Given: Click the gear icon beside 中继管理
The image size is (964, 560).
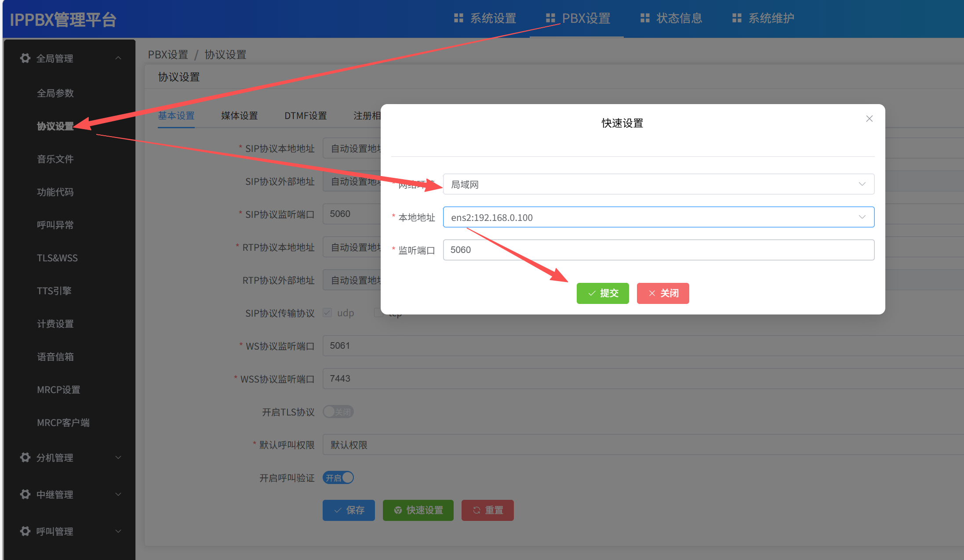Looking at the screenshot, I should 25,494.
